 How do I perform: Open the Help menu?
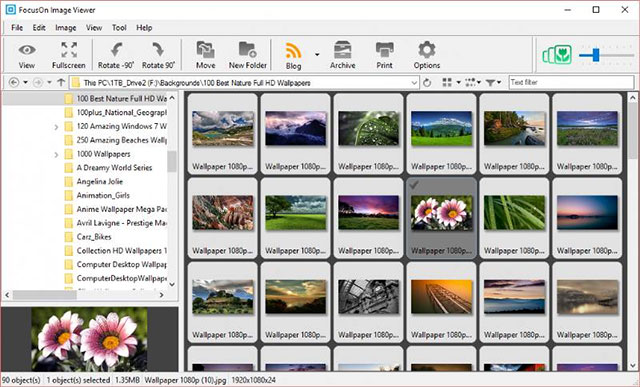(x=144, y=28)
